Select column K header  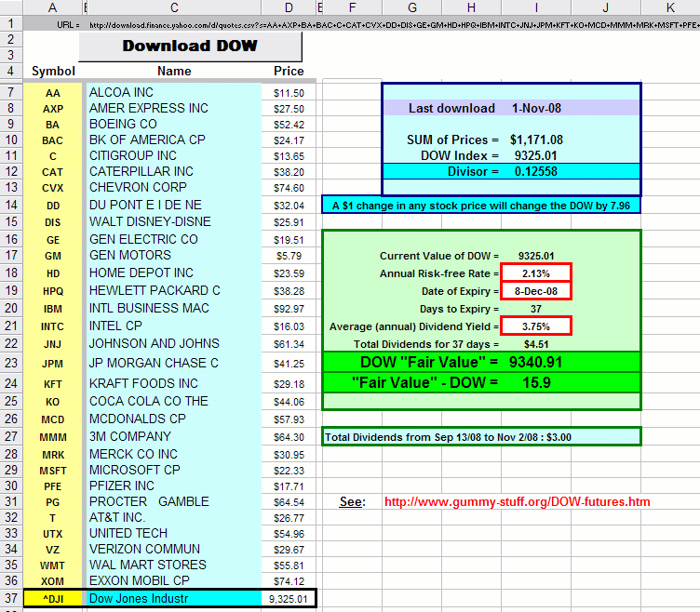tap(670, 7)
